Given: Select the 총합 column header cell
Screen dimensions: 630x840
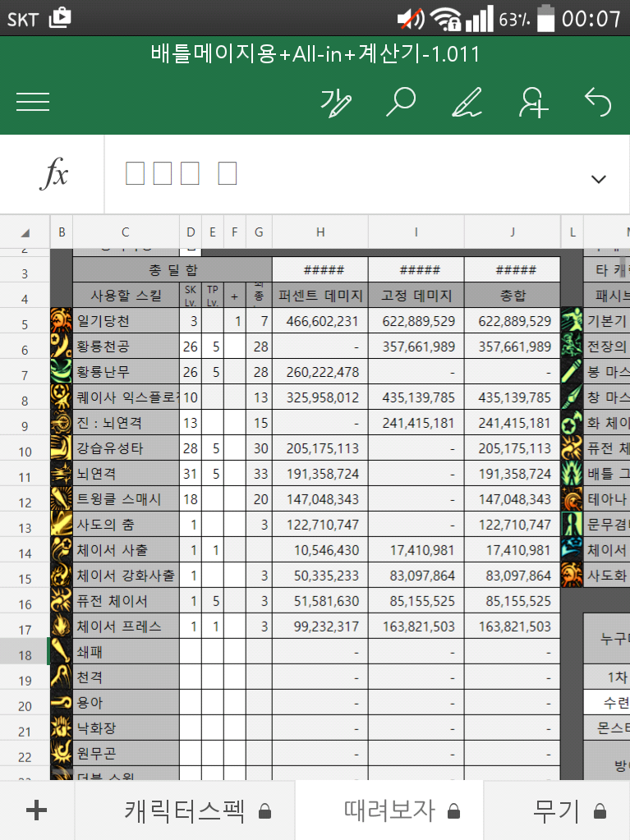Looking at the screenshot, I should (512, 296).
